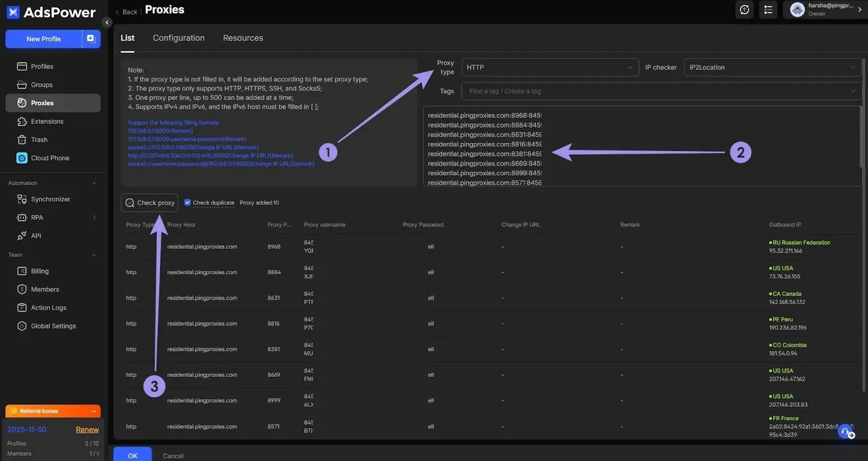Open the Tags dropdown field

[x=661, y=91]
